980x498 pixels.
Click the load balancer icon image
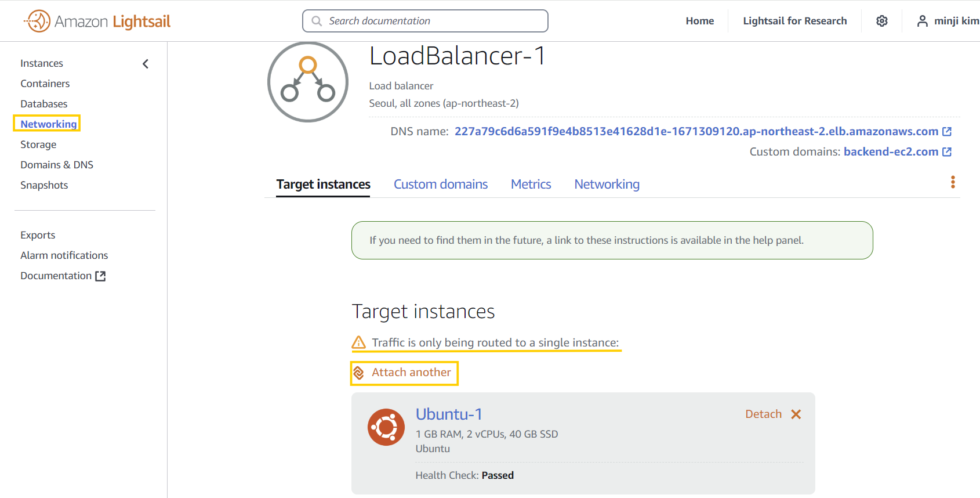tap(308, 82)
